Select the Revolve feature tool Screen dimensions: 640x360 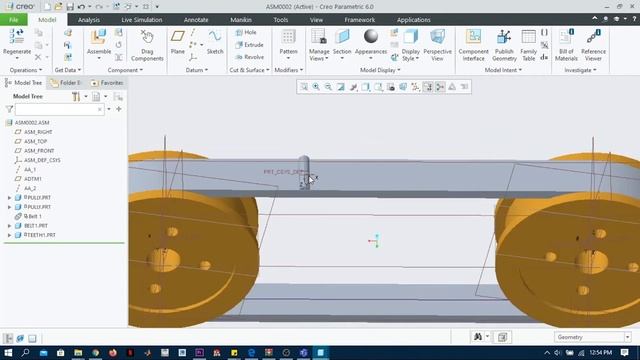pos(249,57)
